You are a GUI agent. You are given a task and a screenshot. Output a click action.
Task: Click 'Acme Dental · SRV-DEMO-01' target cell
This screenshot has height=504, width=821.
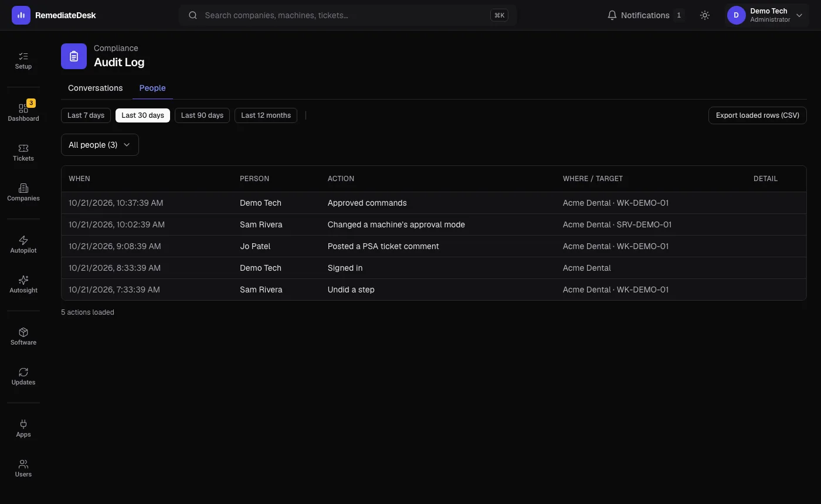click(x=617, y=224)
